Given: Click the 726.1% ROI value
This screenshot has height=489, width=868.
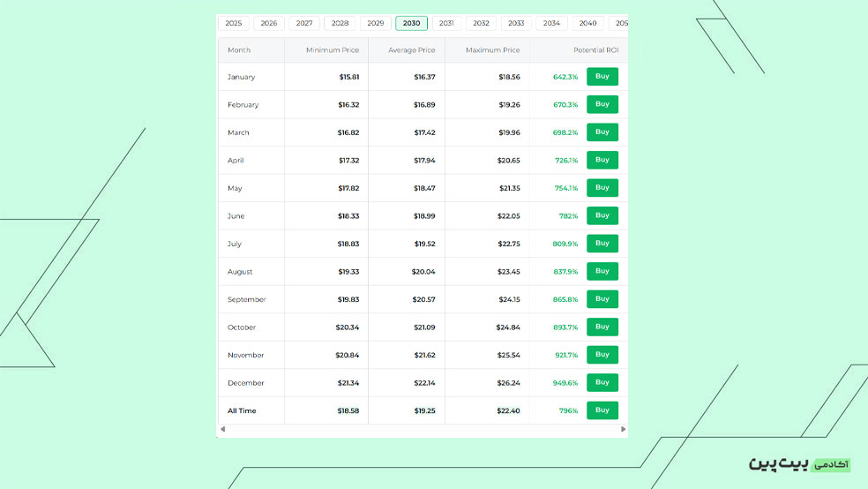Looking at the screenshot, I should coord(566,161).
